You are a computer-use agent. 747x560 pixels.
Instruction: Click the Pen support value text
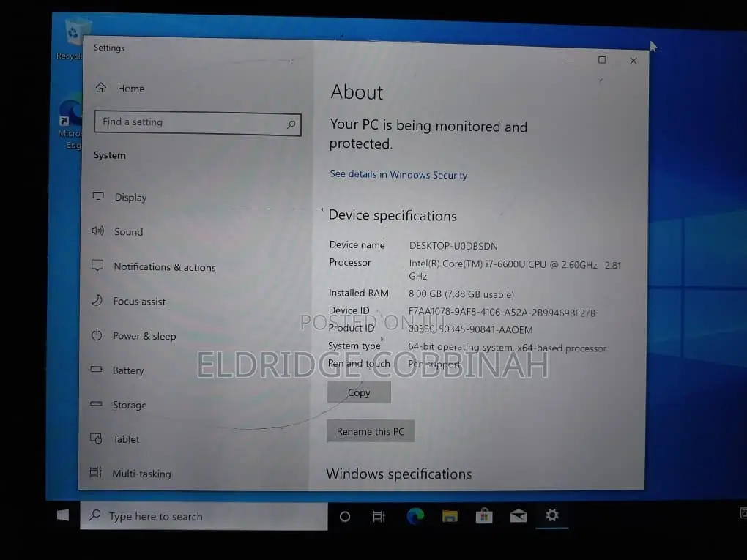coord(434,365)
